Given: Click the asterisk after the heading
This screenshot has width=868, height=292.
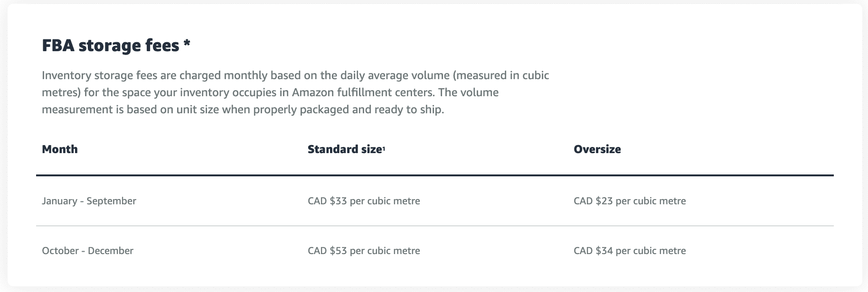Looking at the screenshot, I should coord(187,44).
